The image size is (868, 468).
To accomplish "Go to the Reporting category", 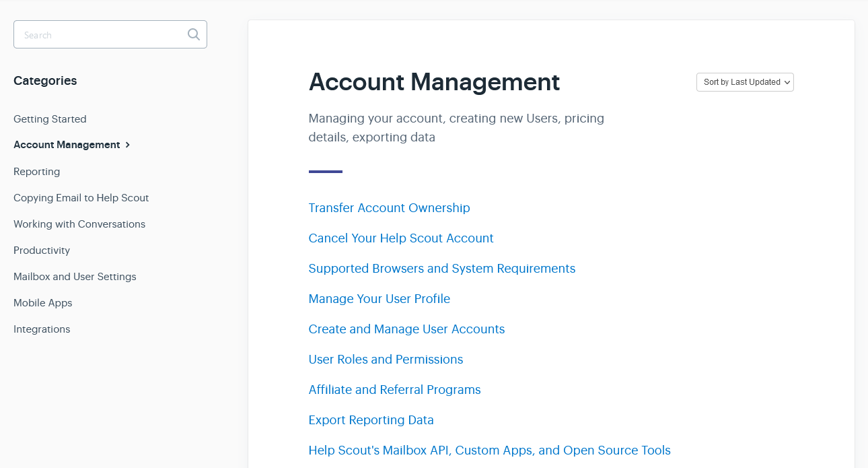I will pyautogui.click(x=36, y=172).
